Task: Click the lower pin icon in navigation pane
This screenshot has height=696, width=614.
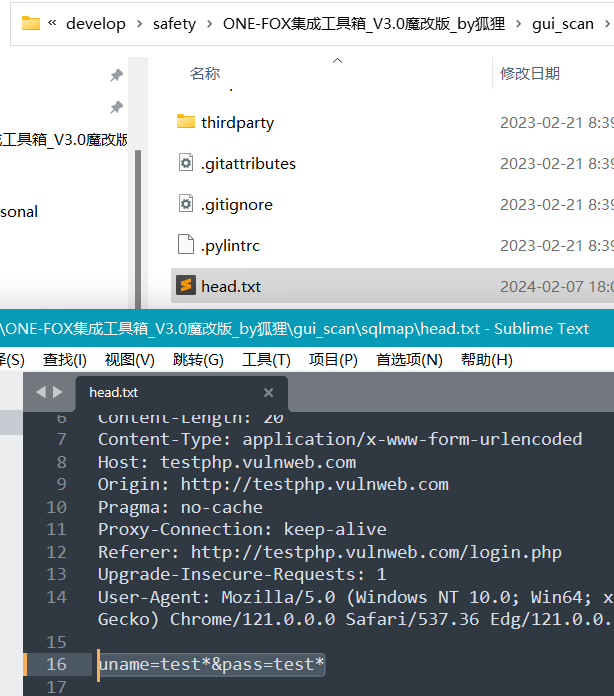Action: point(117,107)
